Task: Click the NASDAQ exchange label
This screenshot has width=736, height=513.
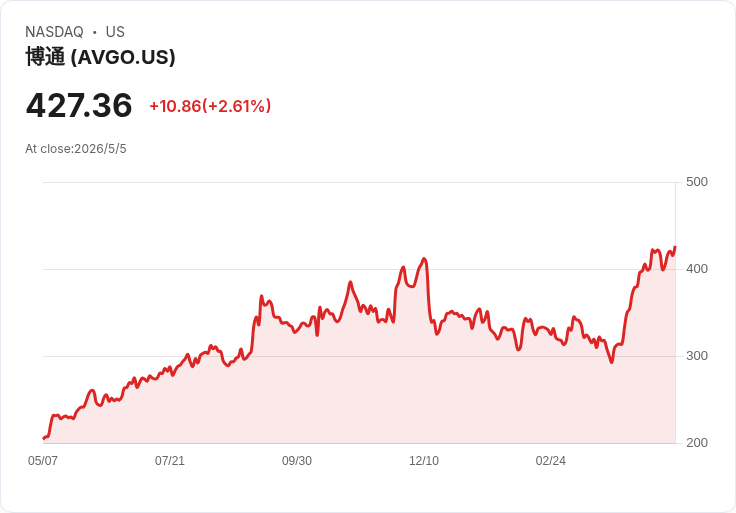Action: [54, 31]
